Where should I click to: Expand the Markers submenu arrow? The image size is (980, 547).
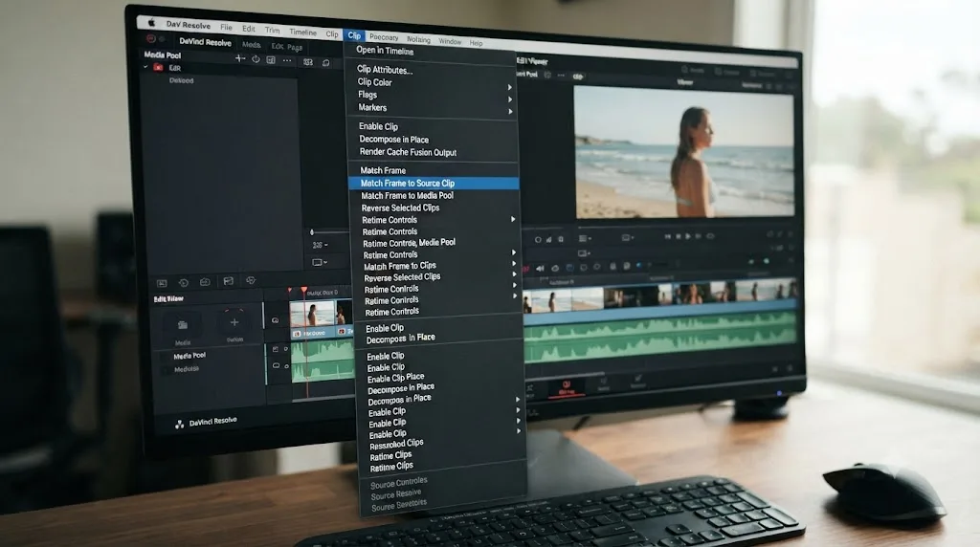click(511, 111)
